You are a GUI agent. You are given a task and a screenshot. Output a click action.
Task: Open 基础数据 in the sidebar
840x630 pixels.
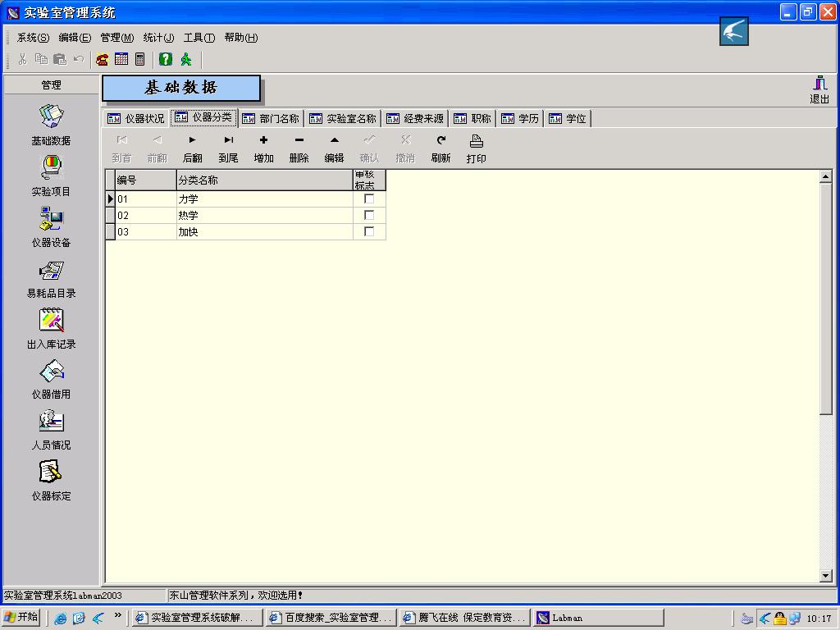click(51, 116)
